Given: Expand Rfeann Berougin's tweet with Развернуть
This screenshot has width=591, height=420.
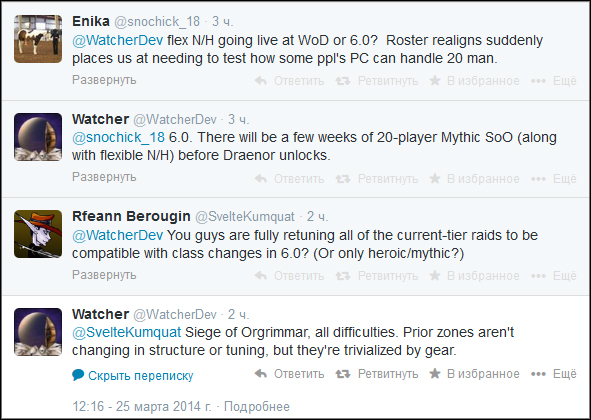Looking at the screenshot, I should (104, 275).
